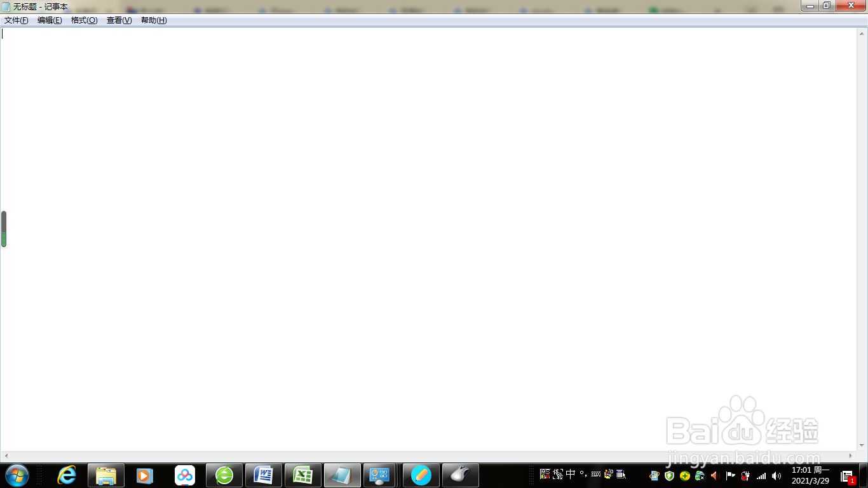Open Windows Explorer folder icon in taskbar
This screenshot has height=488, width=868.
pyautogui.click(x=106, y=475)
